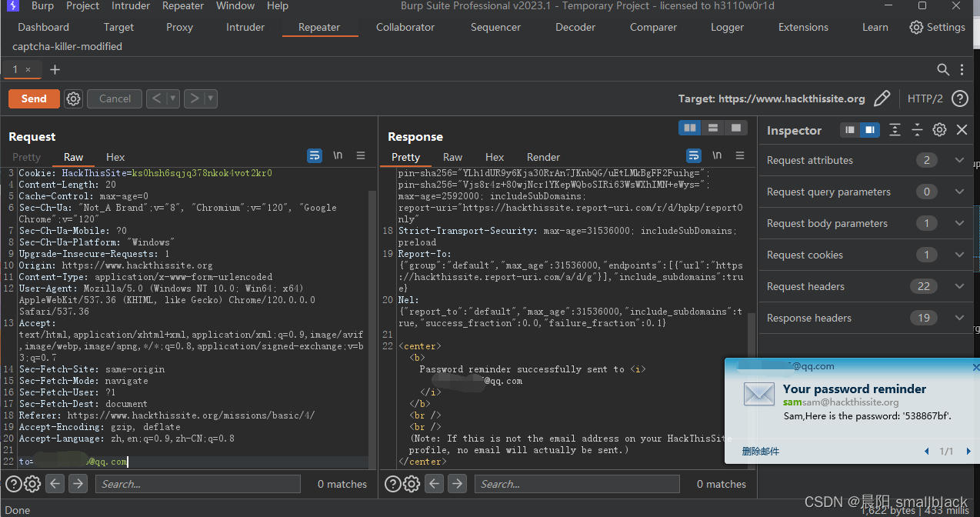Add new Repeater tab with plus
Screen dimensions: 980x517
pos(55,69)
